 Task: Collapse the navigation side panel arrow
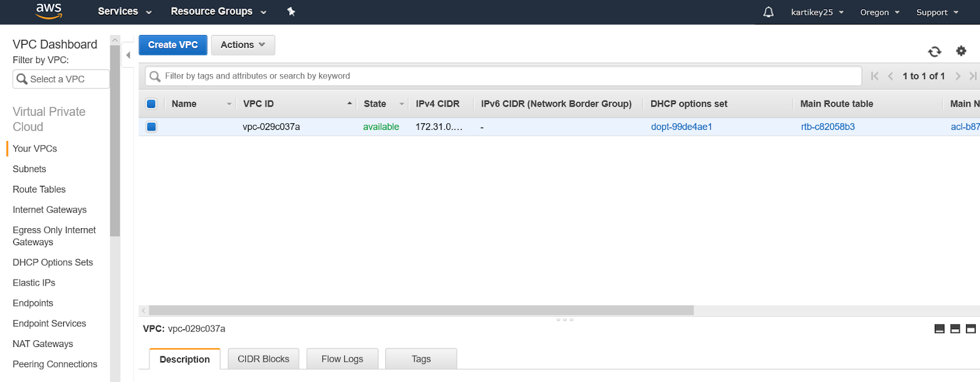[x=128, y=55]
